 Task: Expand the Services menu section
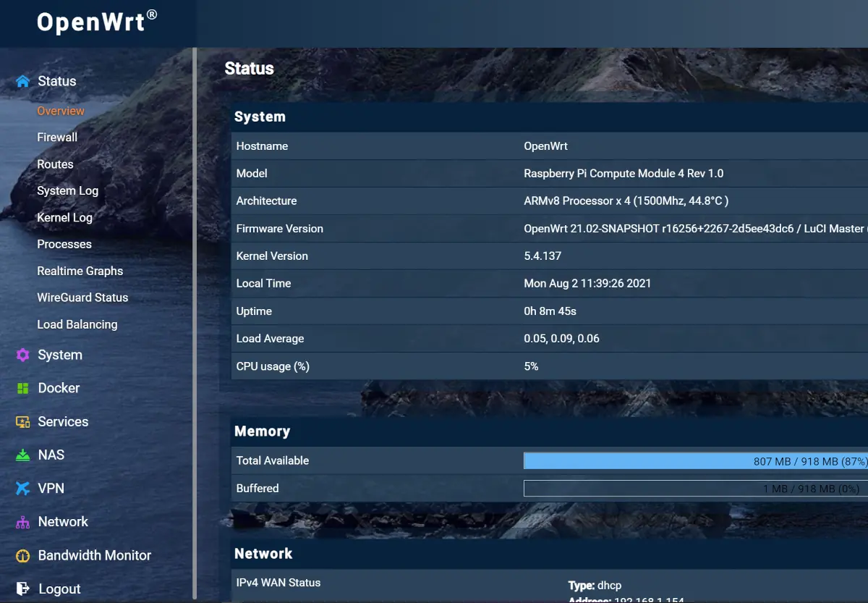[x=63, y=421]
